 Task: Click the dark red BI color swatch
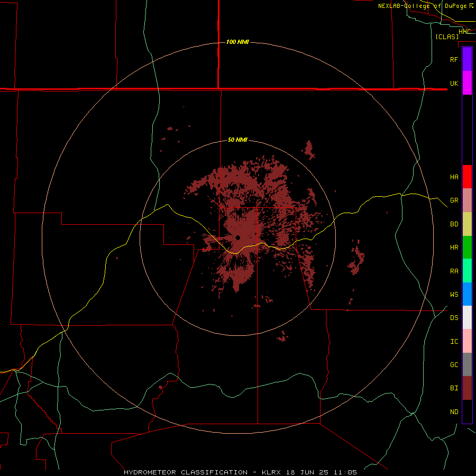[x=467, y=388]
